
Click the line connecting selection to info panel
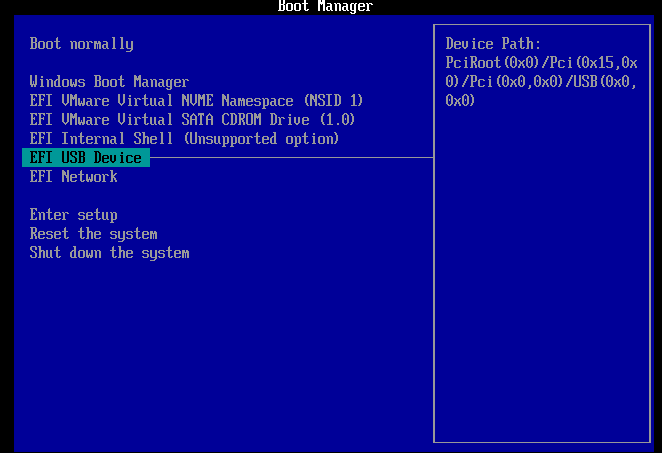(x=290, y=158)
